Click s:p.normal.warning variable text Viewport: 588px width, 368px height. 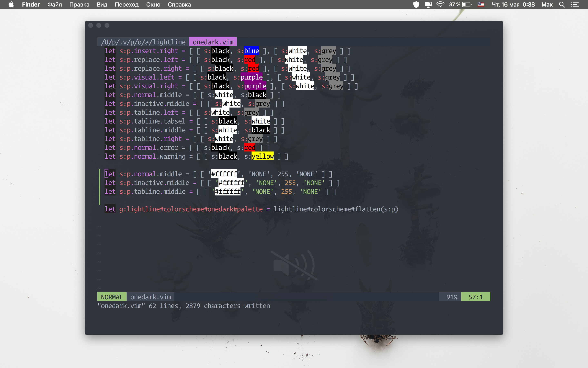(152, 156)
